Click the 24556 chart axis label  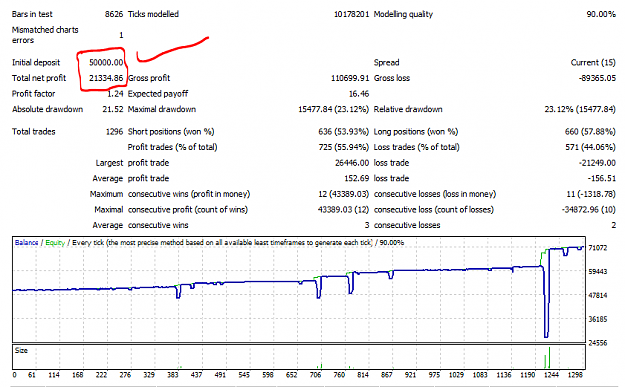click(x=597, y=343)
